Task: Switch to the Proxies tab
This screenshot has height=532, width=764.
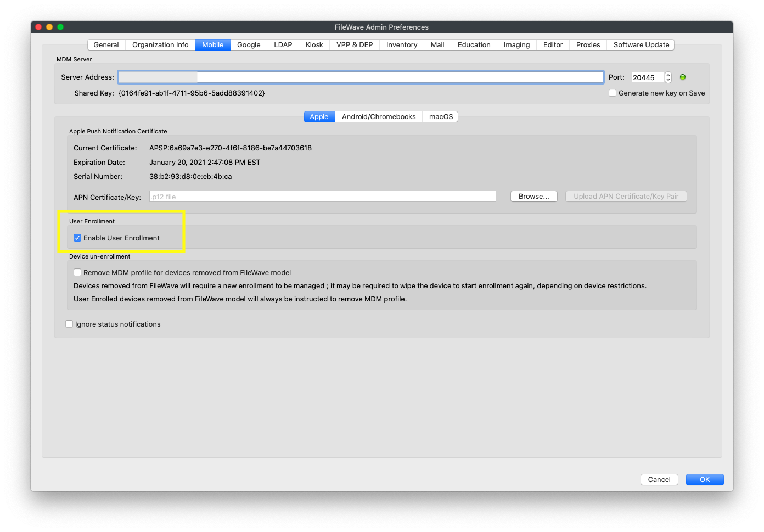Action: click(588, 45)
